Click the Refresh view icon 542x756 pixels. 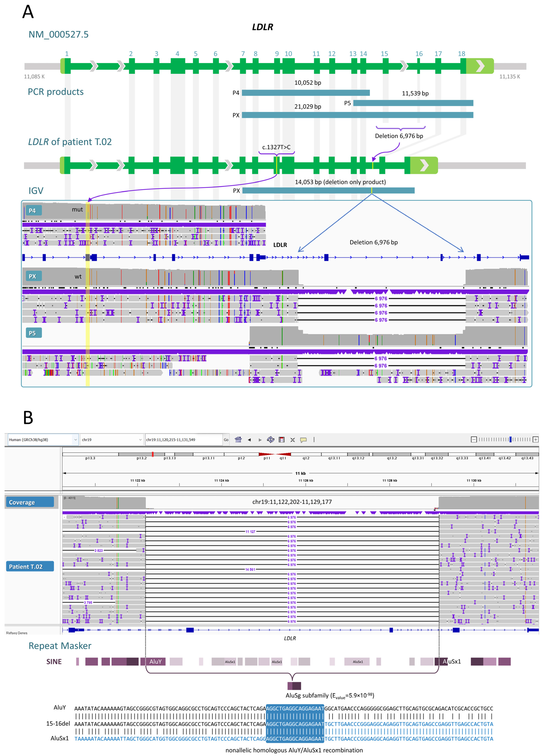point(271,440)
